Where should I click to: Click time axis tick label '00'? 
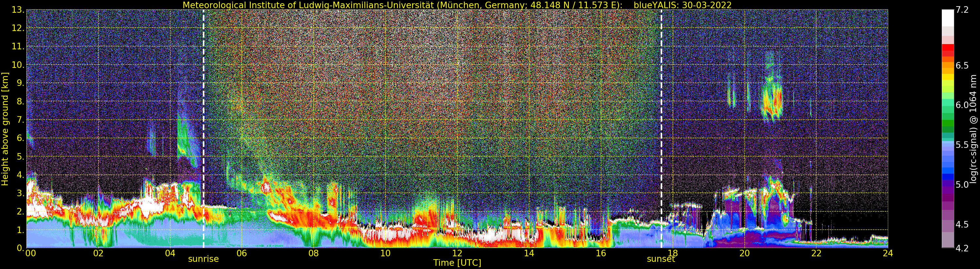[x=30, y=253]
